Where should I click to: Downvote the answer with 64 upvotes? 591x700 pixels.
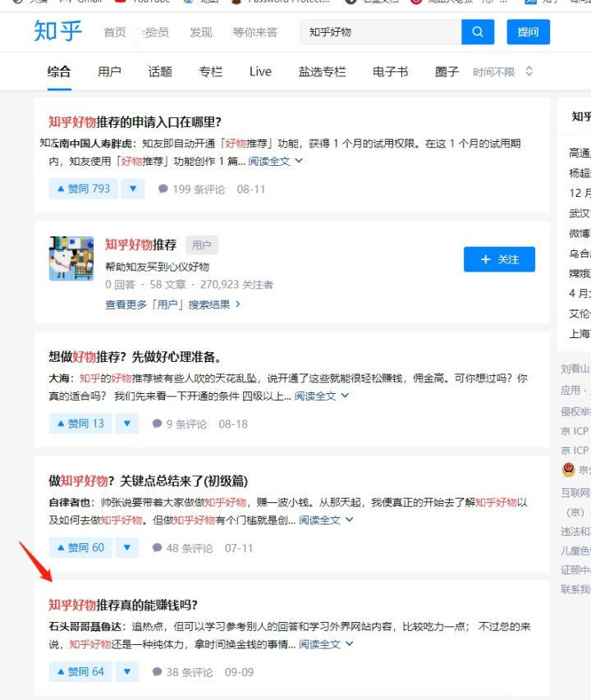click(127, 672)
